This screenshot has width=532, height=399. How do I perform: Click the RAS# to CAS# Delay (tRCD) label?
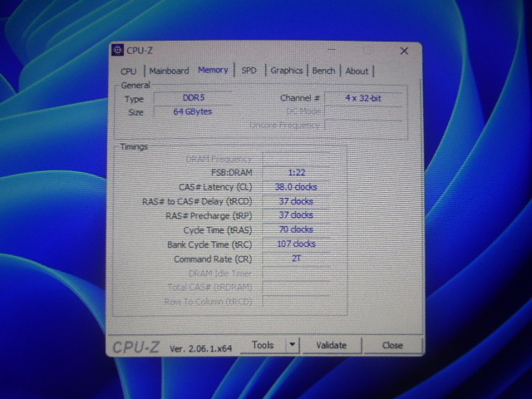[x=197, y=201]
